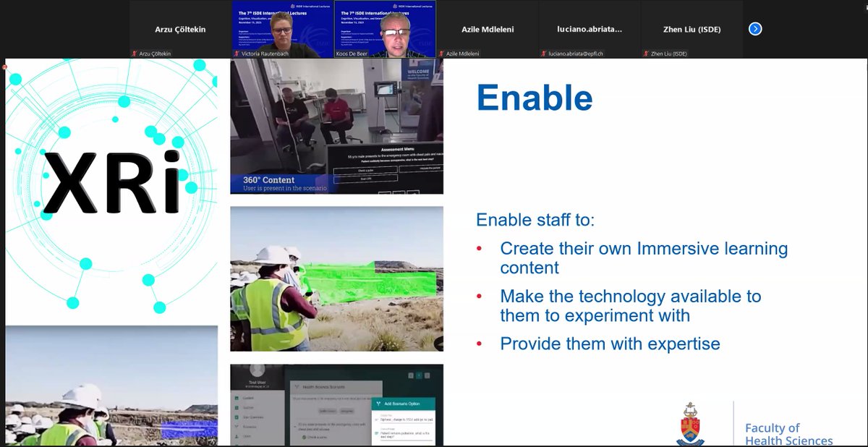
Task: Select Koos De Beer's video tile
Action: tap(384, 29)
